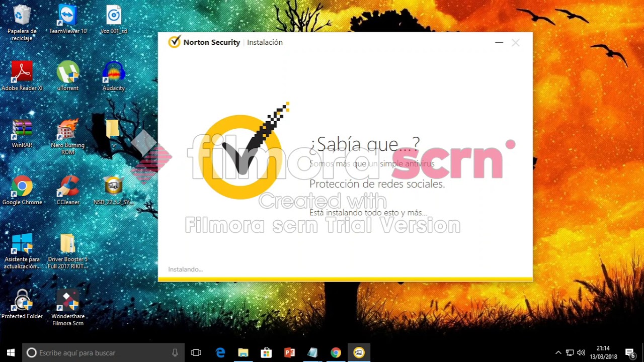This screenshot has width=644, height=362.
Task: Open Microsoft Store from the taskbar
Action: coord(266,352)
